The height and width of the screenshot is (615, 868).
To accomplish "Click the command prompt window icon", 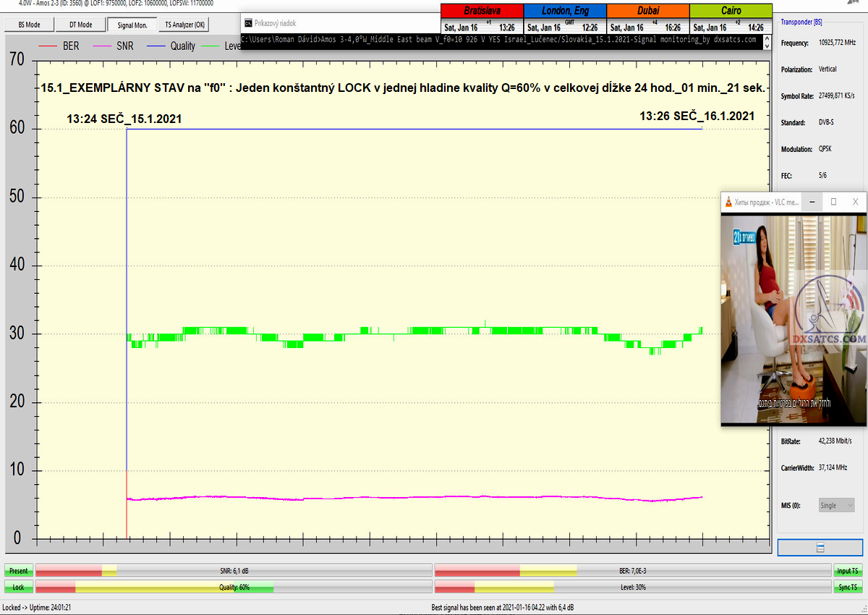I will coord(247,23).
